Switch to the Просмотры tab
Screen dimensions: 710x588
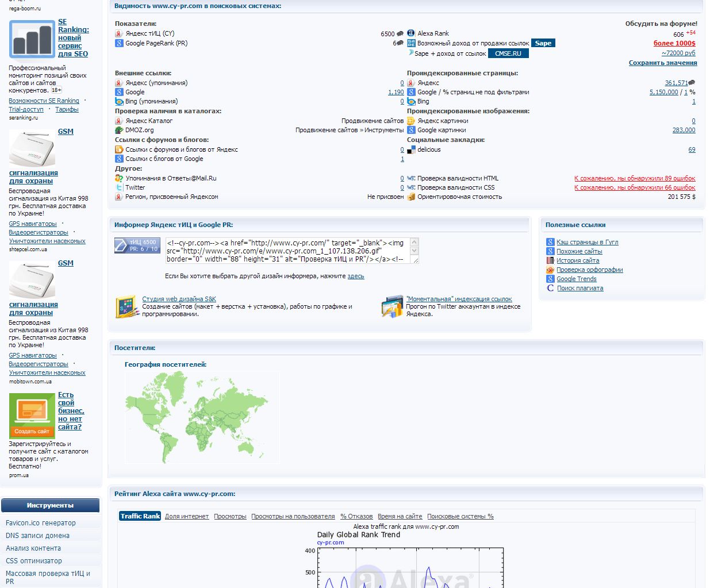[x=230, y=516]
